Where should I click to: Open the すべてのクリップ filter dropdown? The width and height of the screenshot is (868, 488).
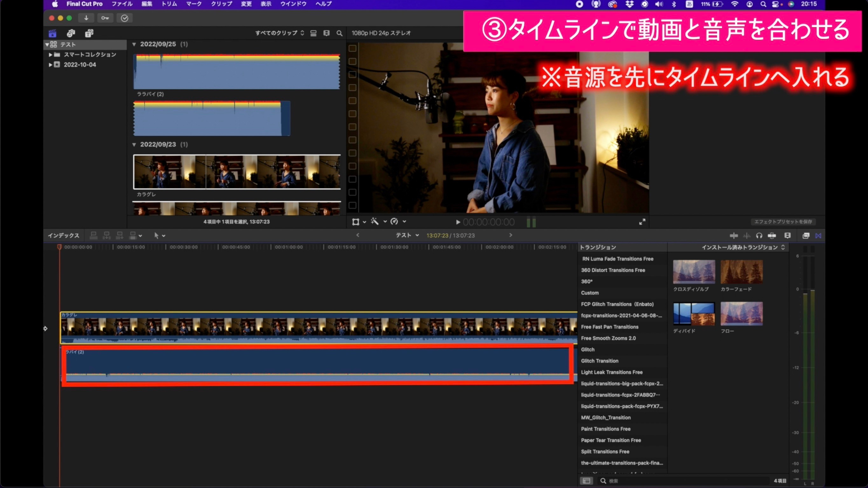coord(279,33)
